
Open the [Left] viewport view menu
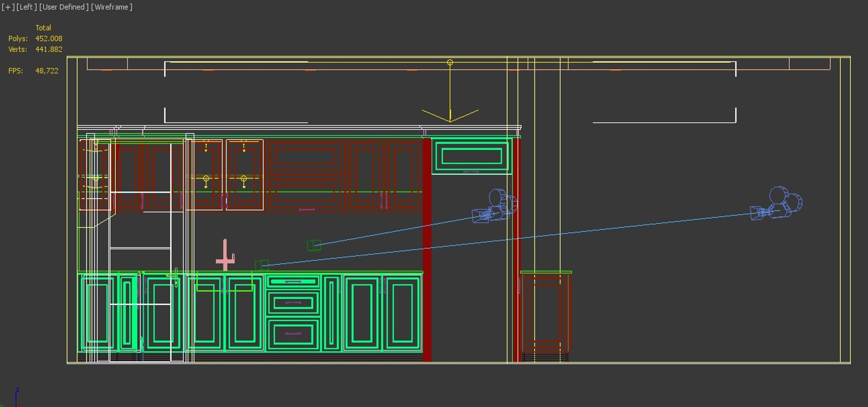pos(27,7)
